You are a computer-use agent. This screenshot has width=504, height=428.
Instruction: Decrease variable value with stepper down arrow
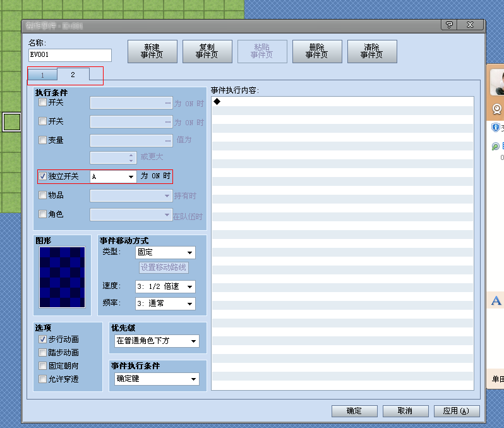(x=131, y=160)
